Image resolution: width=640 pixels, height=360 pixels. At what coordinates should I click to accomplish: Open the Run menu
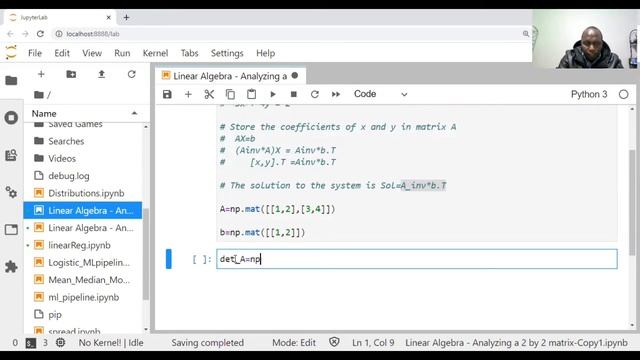tap(122, 53)
